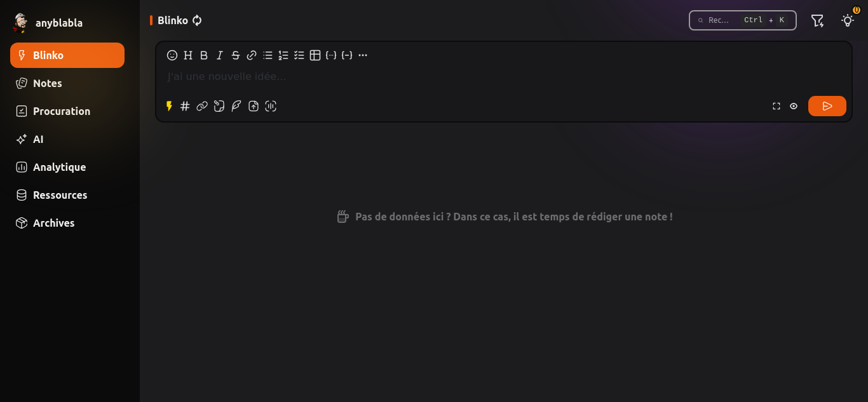Start voice recording with the audio icon
The width and height of the screenshot is (868, 402).
click(271, 106)
